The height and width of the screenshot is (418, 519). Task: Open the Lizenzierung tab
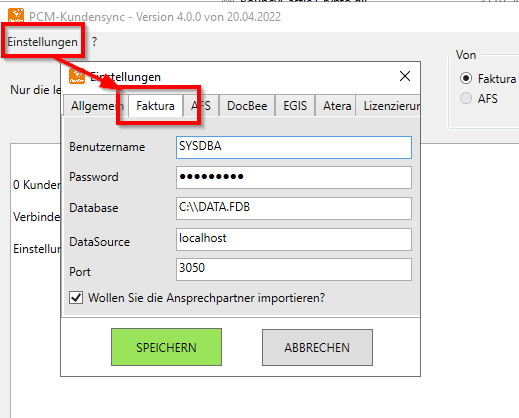388,106
